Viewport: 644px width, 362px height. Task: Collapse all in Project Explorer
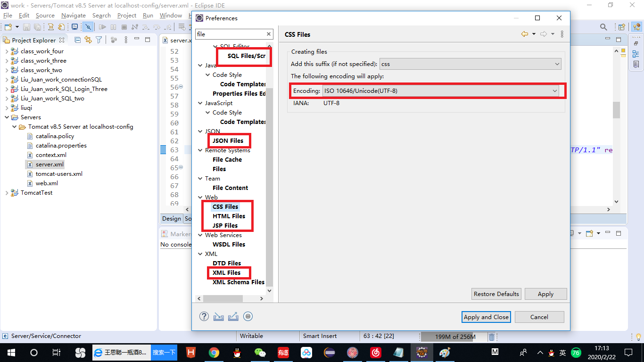(78, 40)
